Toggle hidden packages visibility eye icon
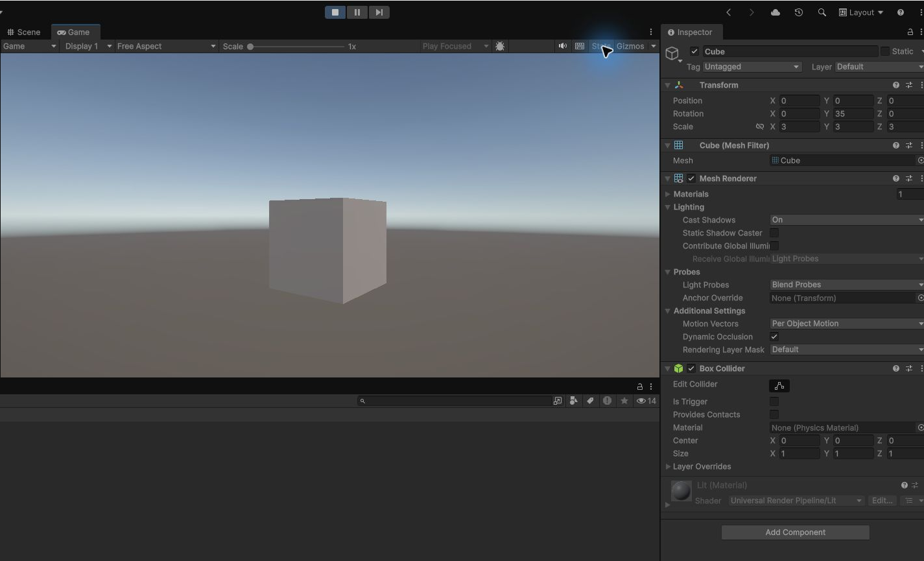The height and width of the screenshot is (561, 924). click(646, 401)
